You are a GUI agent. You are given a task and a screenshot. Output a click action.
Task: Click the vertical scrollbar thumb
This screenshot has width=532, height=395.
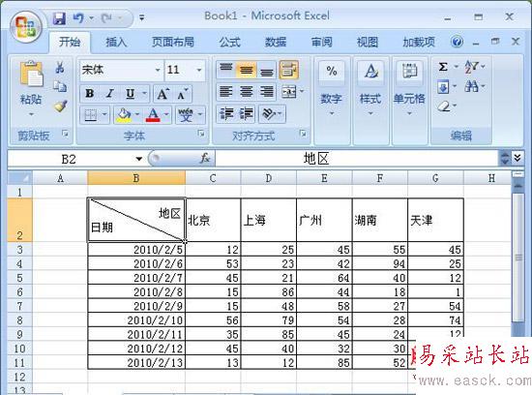point(518,258)
